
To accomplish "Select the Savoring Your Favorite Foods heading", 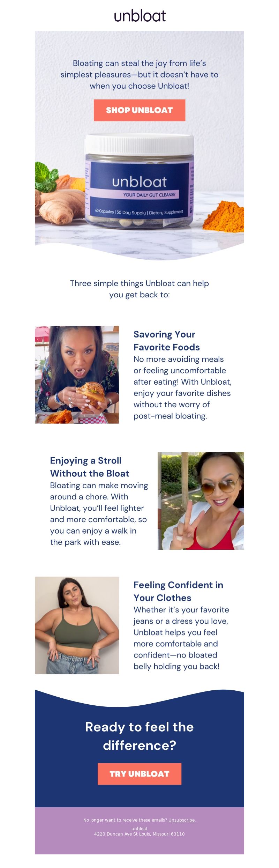I will coord(167,341).
